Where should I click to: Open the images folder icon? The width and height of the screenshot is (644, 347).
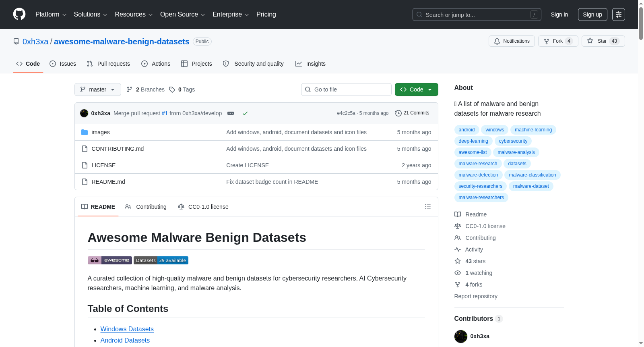85,132
